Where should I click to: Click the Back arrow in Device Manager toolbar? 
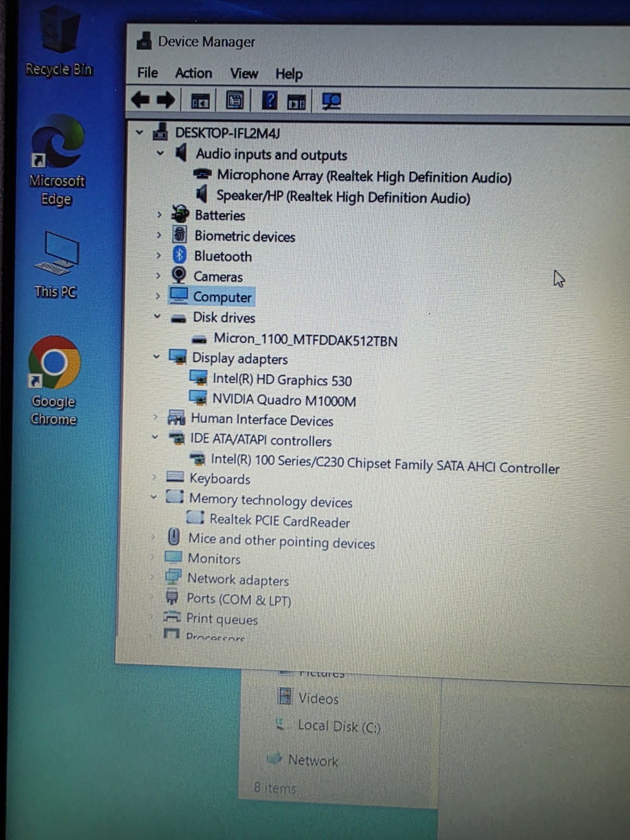[x=141, y=99]
